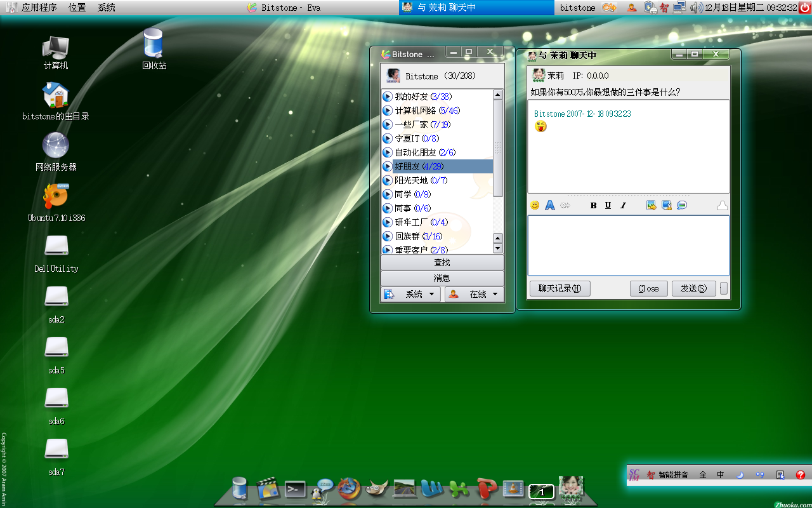Click the red 智 tray icon in top panel

[x=664, y=8]
